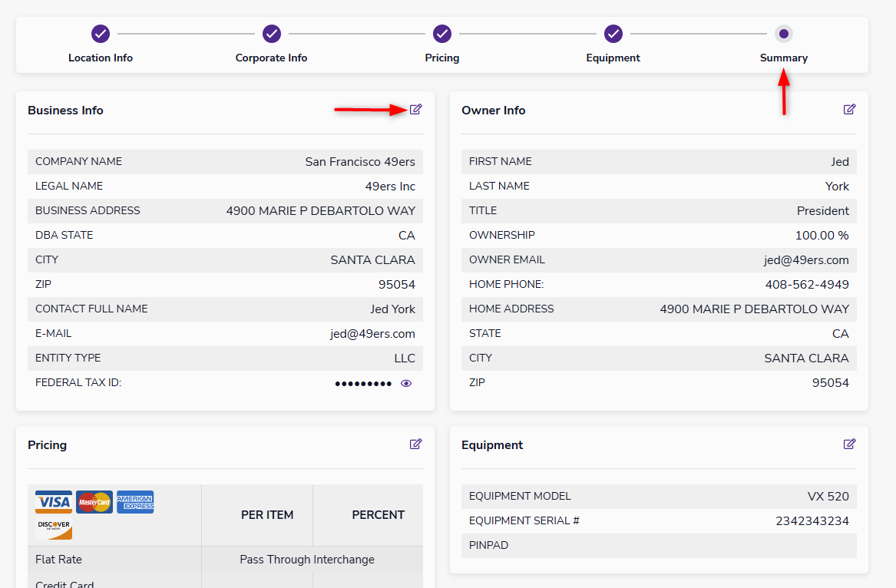Click the Equipment edit pencil icon
896x588 pixels.
(849, 444)
